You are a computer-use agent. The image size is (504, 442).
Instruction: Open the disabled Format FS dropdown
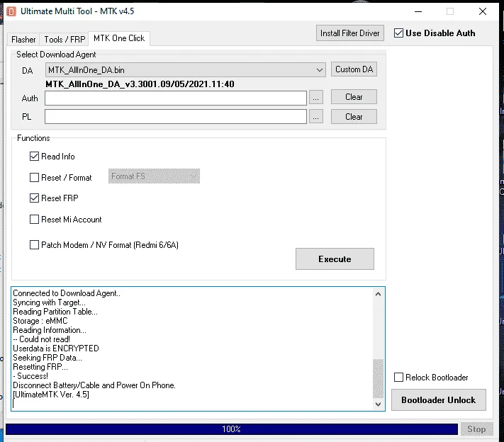click(154, 176)
